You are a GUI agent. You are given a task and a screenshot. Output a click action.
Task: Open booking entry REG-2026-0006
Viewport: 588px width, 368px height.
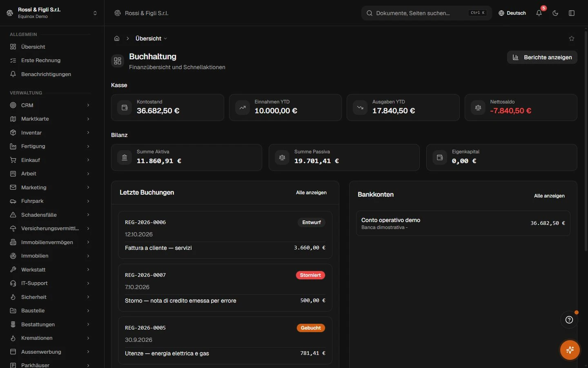[225, 235]
